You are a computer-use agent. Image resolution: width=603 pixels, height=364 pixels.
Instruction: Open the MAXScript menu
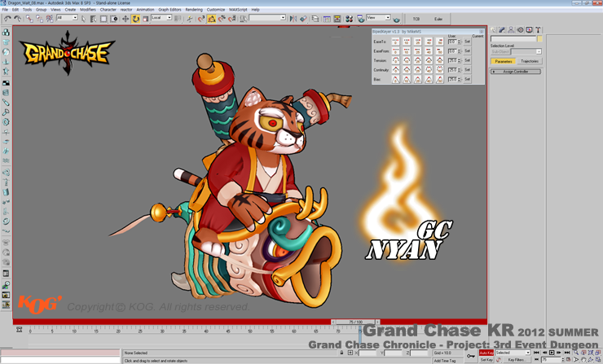tap(238, 10)
